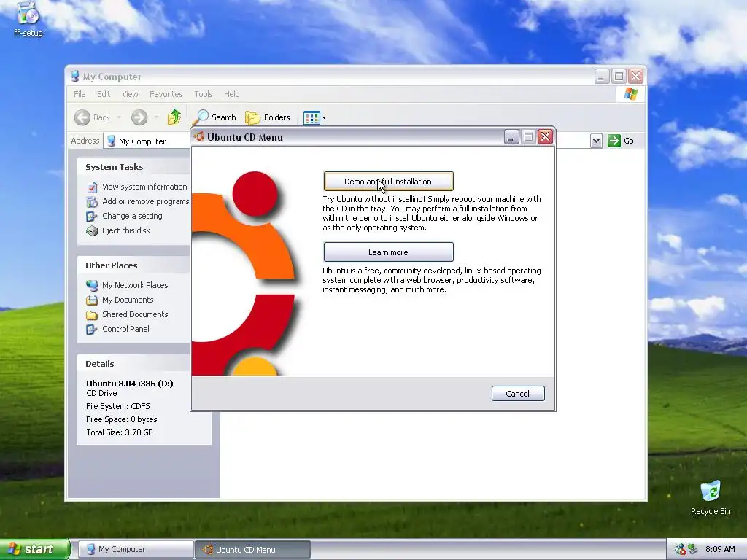Go up one folder level

pyautogui.click(x=174, y=117)
